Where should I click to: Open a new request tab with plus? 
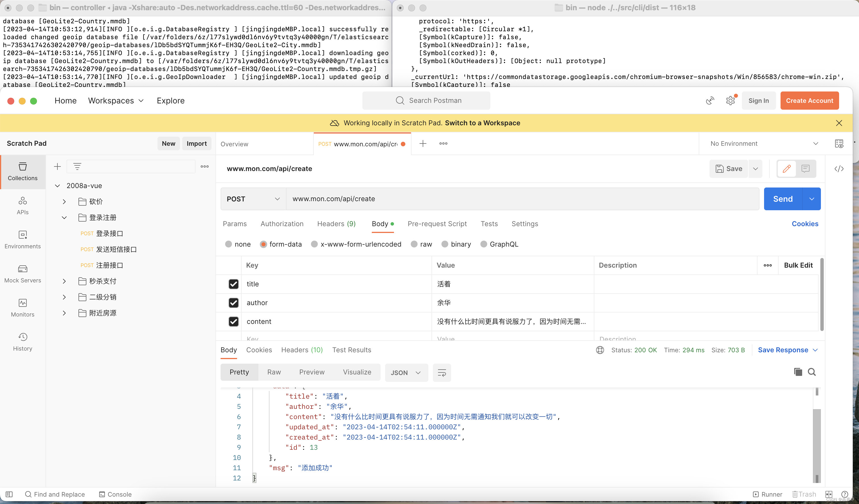tap(423, 143)
